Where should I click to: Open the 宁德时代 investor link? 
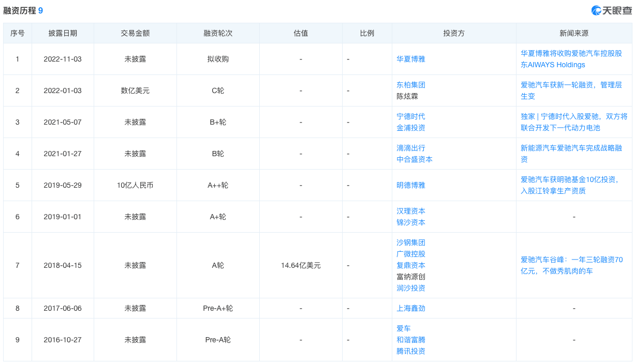point(411,116)
